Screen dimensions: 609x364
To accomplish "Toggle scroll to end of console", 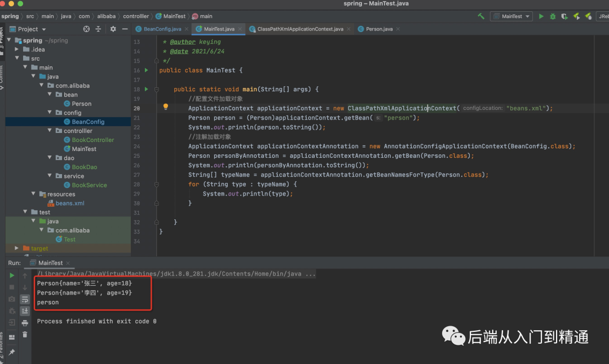I will click(25, 311).
